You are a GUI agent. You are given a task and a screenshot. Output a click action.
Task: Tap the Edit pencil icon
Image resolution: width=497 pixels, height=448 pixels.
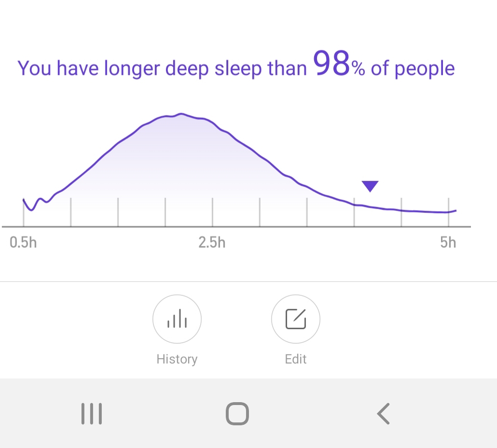pos(296,319)
